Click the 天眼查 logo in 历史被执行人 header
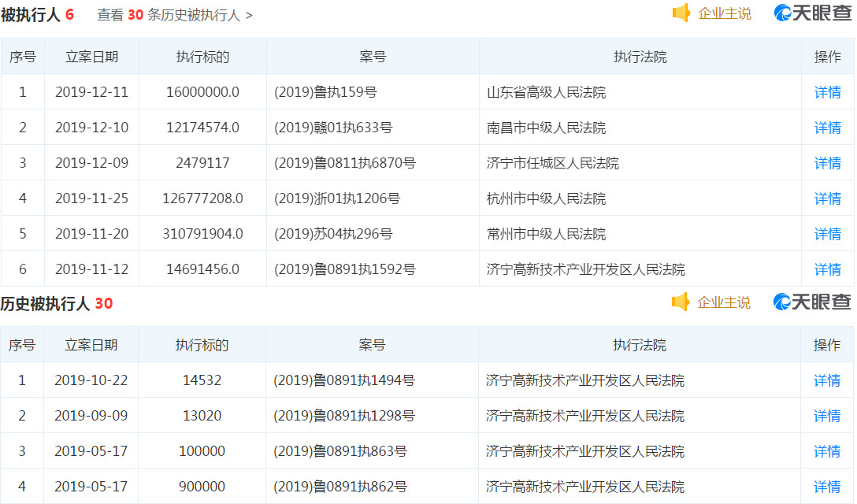The width and height of the screenshot is (857, 504). click(811, 302)
